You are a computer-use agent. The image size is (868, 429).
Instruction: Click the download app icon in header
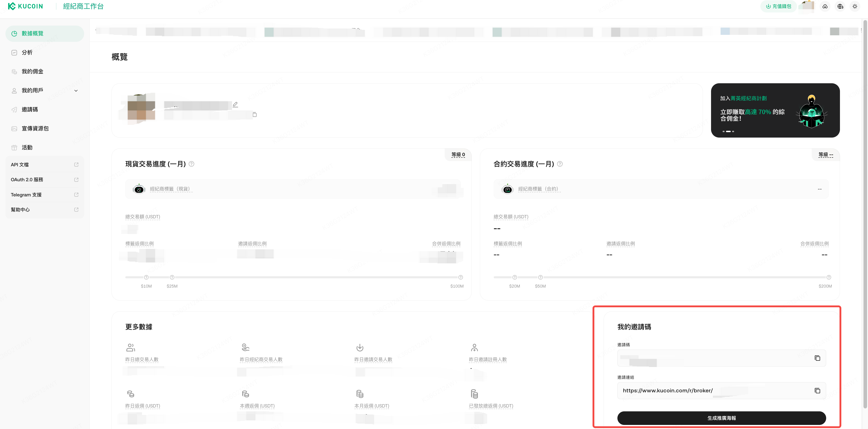coord(825,6)
